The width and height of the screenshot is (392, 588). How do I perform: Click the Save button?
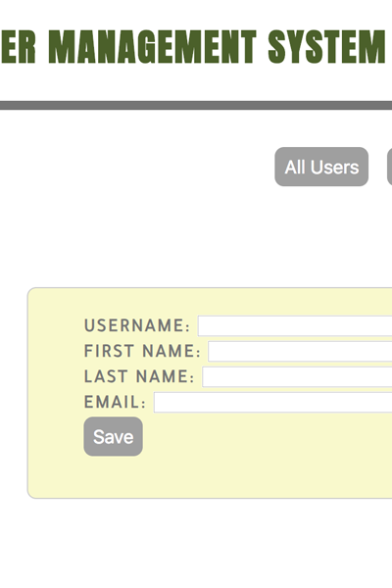(113, 436)
